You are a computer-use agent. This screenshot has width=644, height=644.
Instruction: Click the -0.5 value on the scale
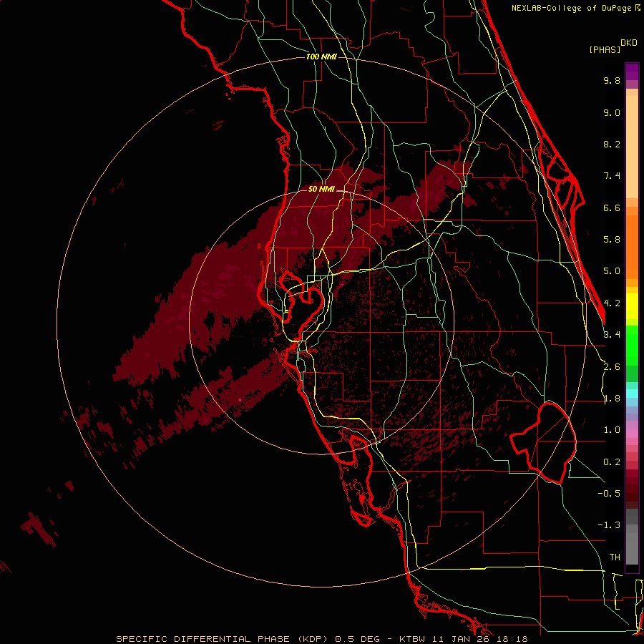[609, 494]
